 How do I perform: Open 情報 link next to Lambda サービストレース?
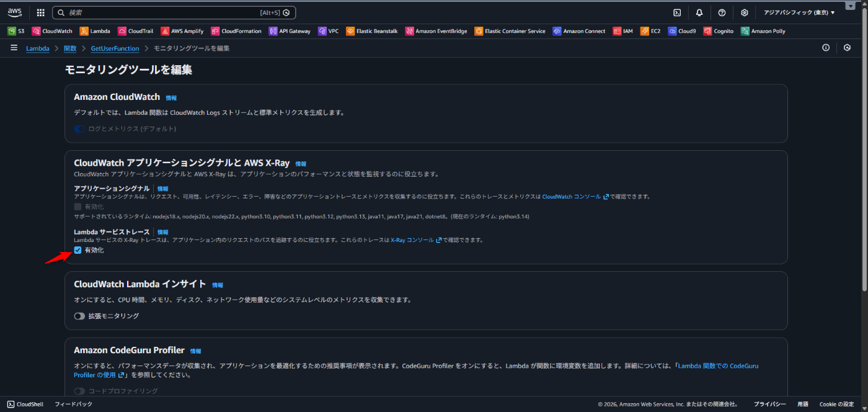(x=162, y=232)
